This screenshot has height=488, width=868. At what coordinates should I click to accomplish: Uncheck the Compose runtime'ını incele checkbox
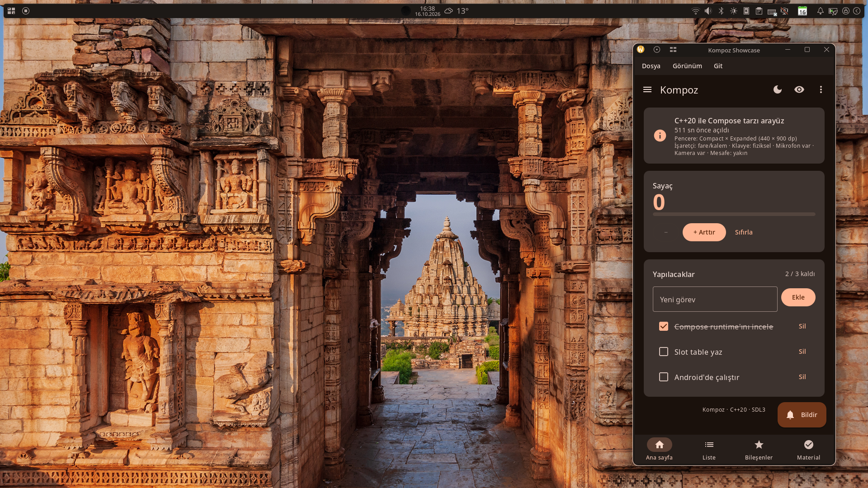(x=664, y=326)
